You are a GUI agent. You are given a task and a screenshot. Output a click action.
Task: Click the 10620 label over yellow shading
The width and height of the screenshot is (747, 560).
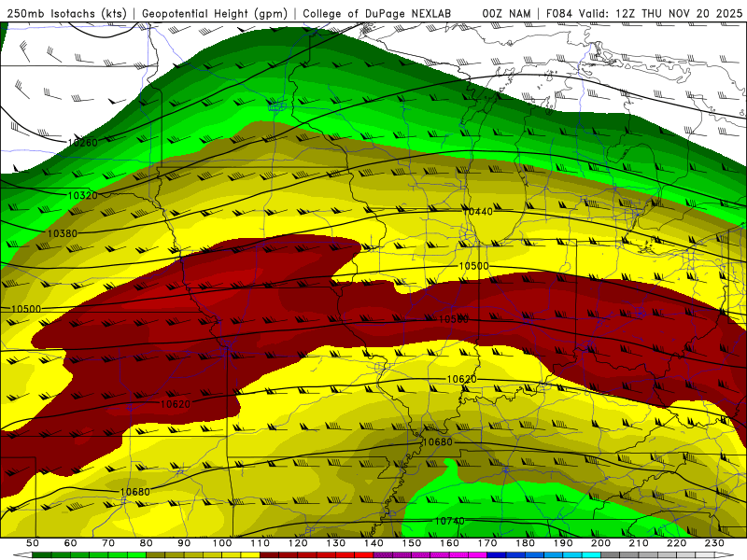tap(461, 379)
